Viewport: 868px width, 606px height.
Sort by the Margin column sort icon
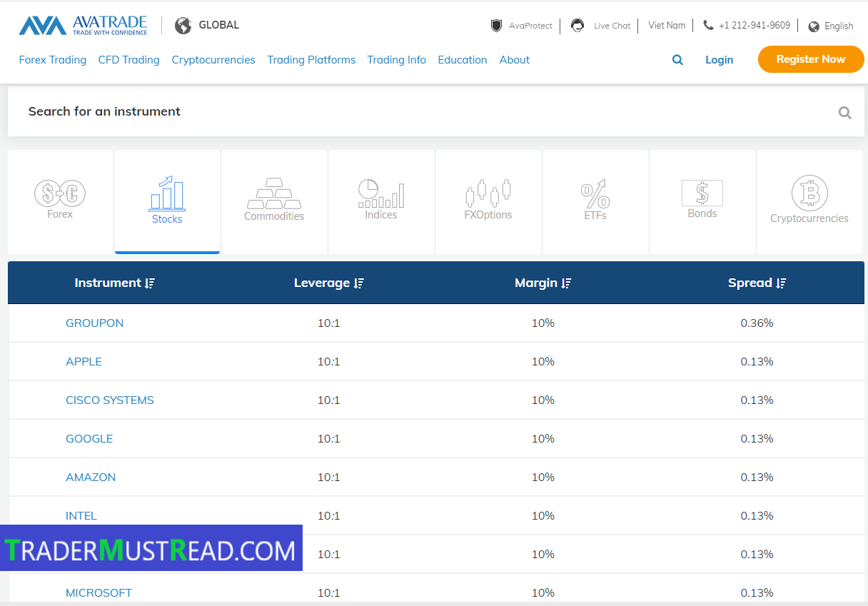(x=566, y=283)
